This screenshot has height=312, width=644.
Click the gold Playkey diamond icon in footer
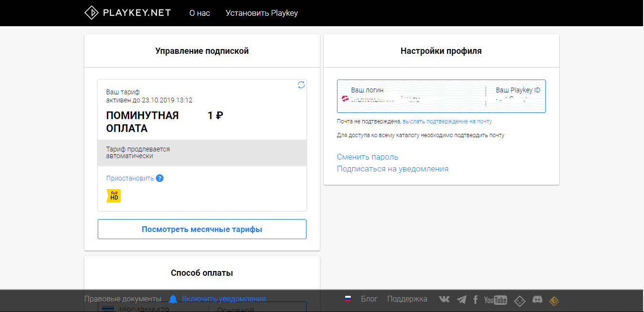[553, 301]
